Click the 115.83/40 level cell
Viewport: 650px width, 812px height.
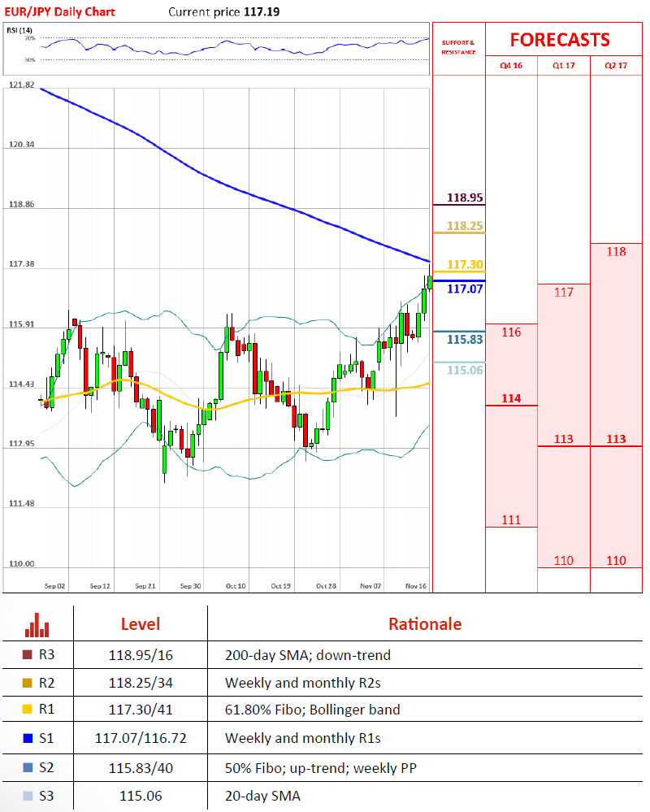point(141,768)
